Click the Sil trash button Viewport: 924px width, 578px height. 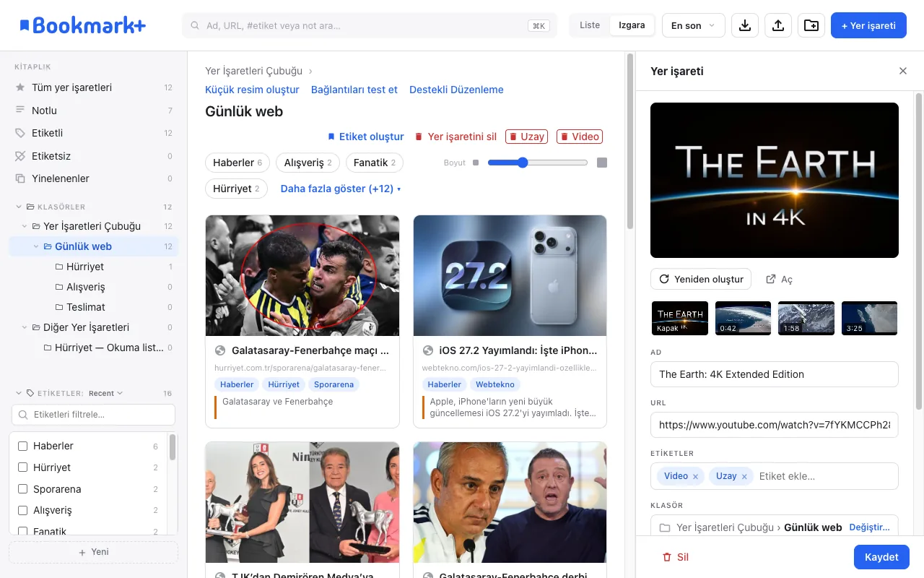pyautogui.click(x=676, y=557)
